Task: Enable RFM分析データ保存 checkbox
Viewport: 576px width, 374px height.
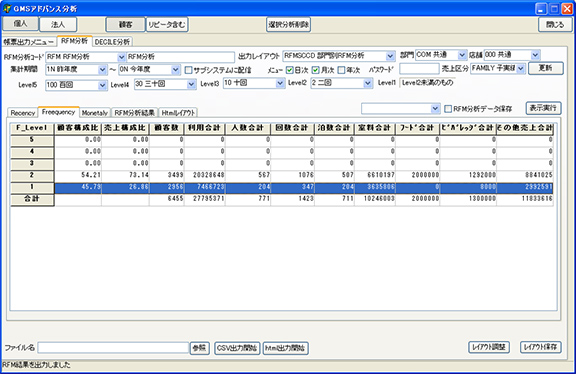Action: (x=448, y=109)
